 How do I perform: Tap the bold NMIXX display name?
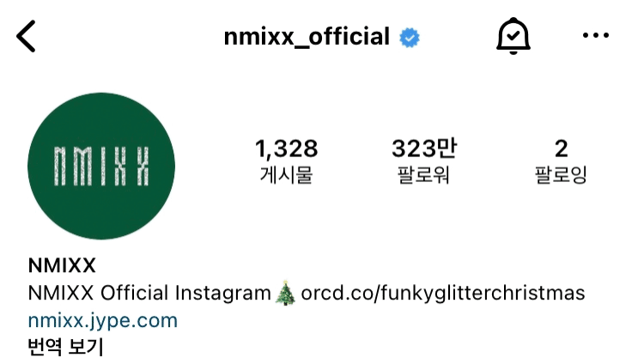(x=62, y=265)
